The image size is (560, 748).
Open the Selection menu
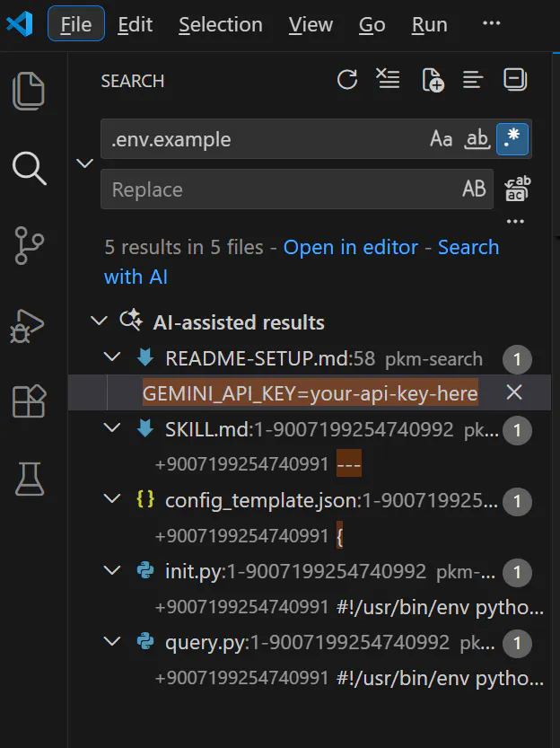[221, 24]
